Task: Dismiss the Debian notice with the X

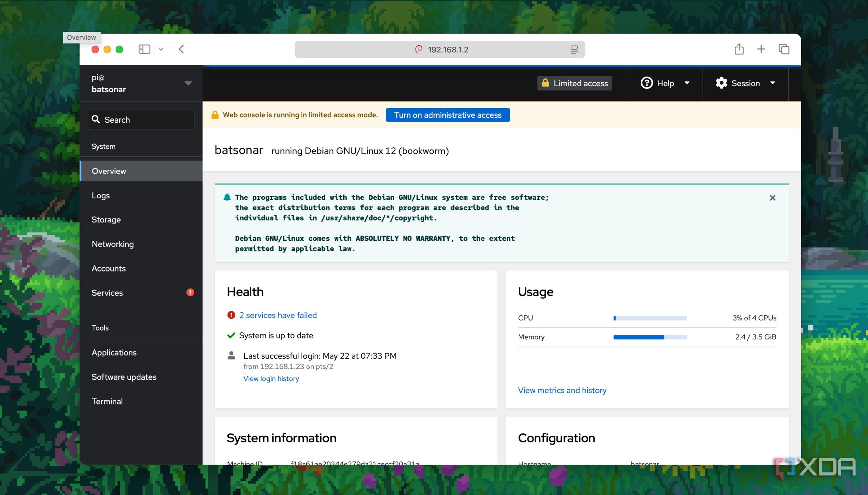Action: pos(773,198)
